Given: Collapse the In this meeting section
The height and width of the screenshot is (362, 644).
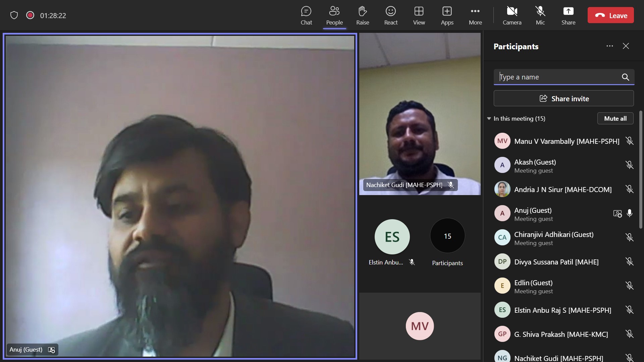Looking at the screenshot, I should 489,119.
